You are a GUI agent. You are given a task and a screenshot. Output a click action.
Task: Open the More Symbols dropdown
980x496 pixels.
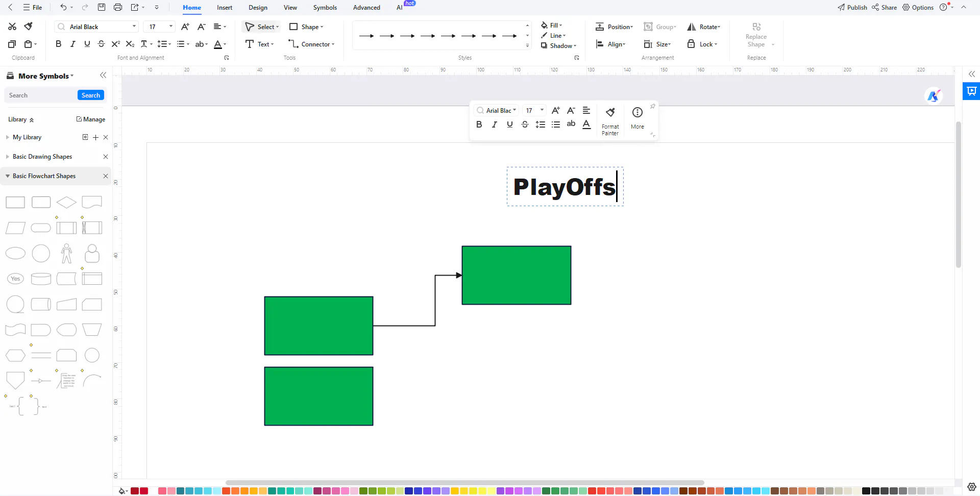pyautogui.click(x=46, y=76)
